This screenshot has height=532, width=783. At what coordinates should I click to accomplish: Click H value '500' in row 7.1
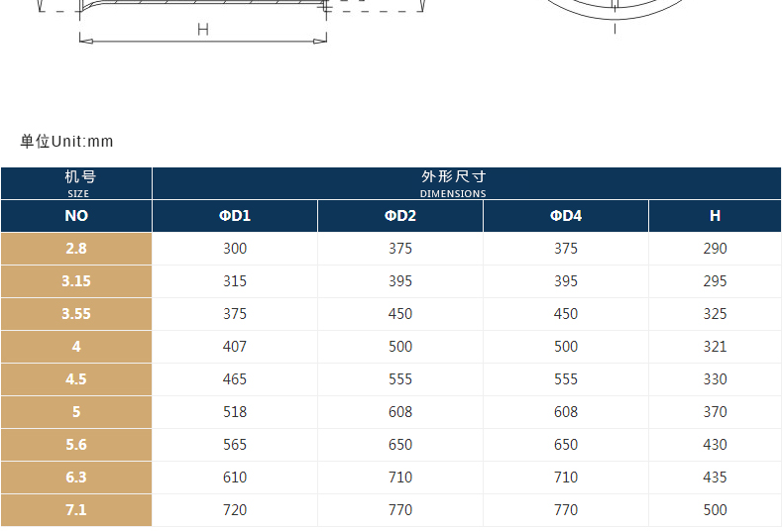(715, 510)
